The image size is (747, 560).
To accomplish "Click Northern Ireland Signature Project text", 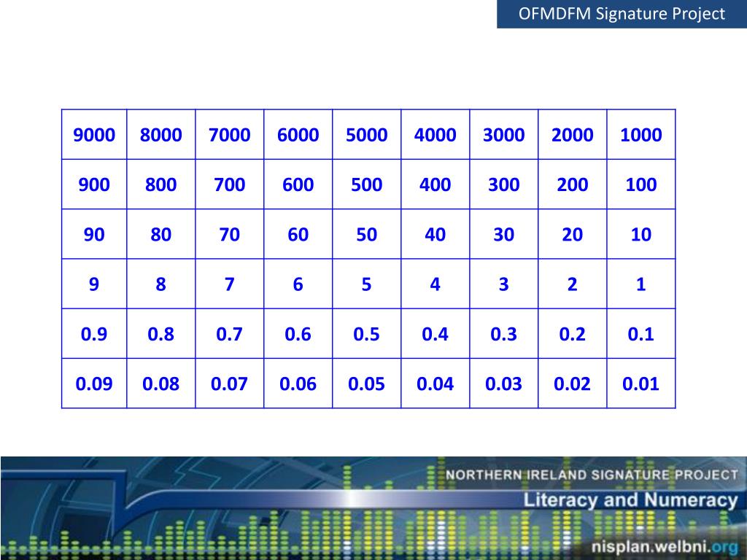I will pos(592,475).
